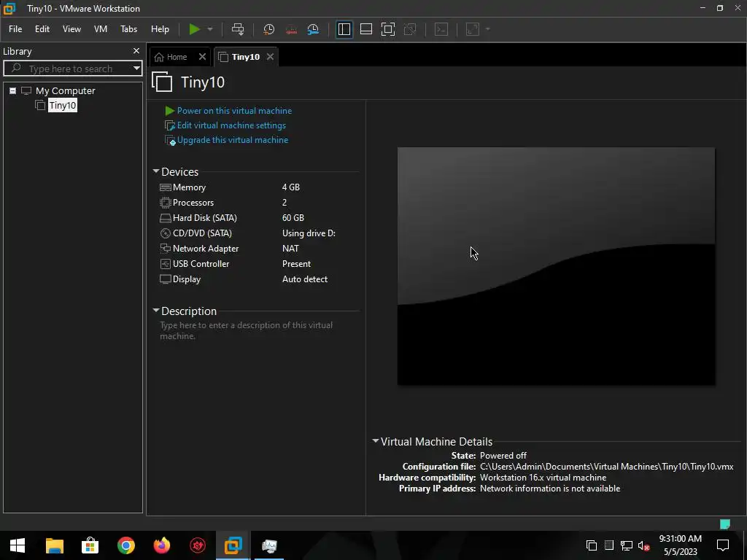
Task: Click the VMware Workstation taskbar icon
Action: pyautogui.click(x=233, y=545)
